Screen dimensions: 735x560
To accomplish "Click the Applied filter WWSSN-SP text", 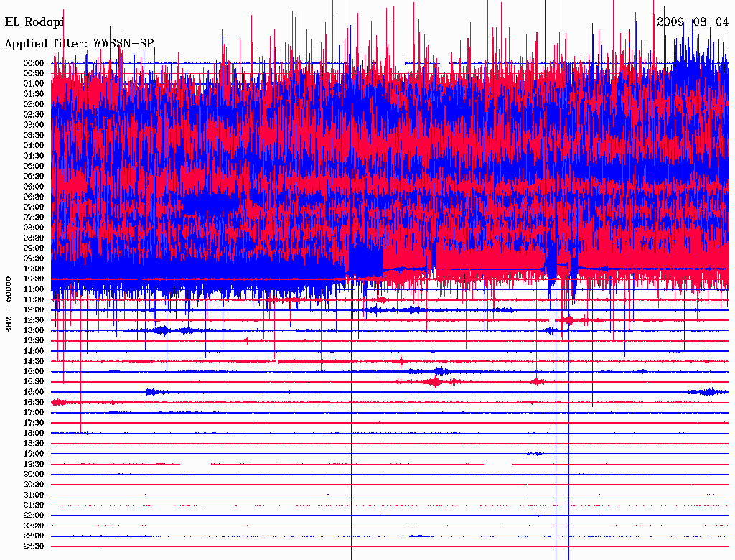I will click(x=79, y=44).
